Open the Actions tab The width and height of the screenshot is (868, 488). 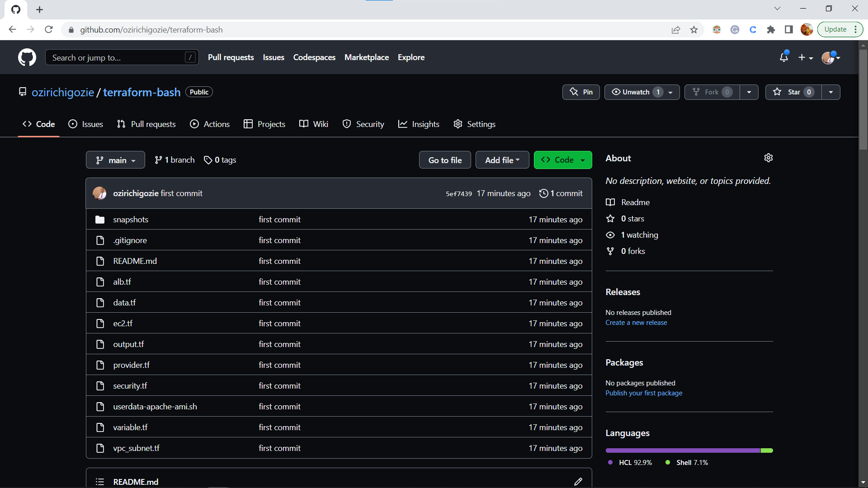[210, 124]
